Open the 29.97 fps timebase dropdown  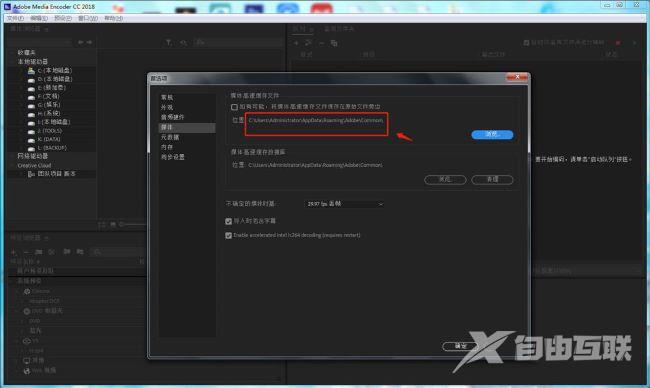[x=345, y=204]
